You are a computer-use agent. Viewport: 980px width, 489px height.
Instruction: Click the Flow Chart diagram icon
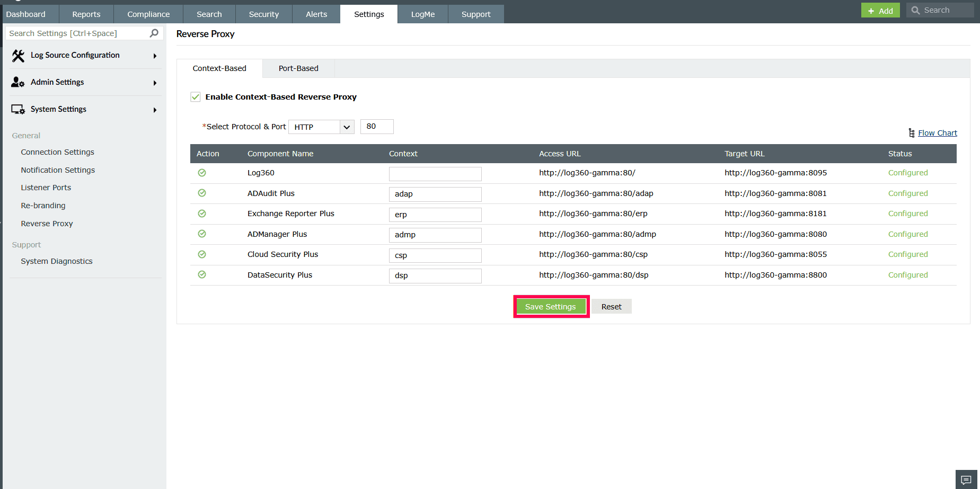pyautogui.click(x=912, y=133)
